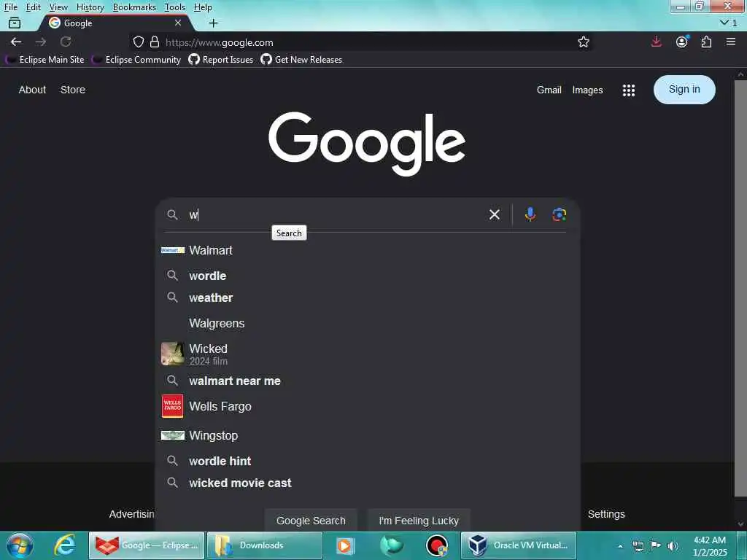
Task: Select the wordle hint suggestion
Action: [x=367, y=461]
